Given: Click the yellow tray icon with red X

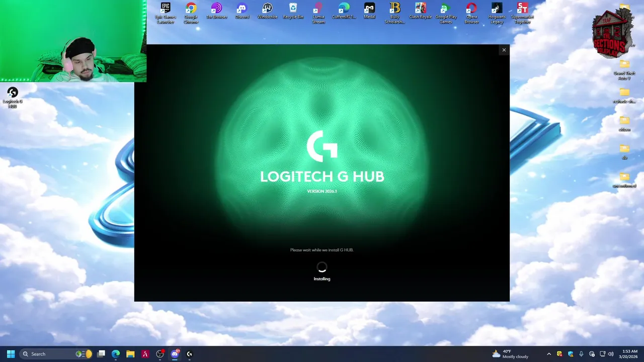Looking at the screenshot, I should point(559,354).
